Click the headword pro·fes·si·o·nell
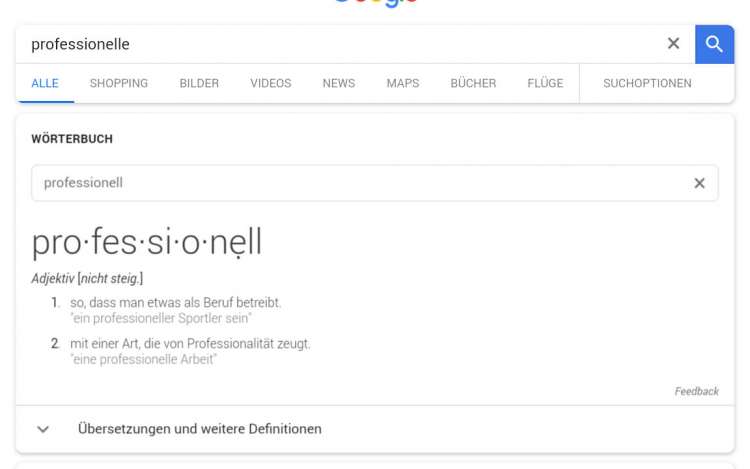Screen dimensions: 750x469 tap(147, 242)
